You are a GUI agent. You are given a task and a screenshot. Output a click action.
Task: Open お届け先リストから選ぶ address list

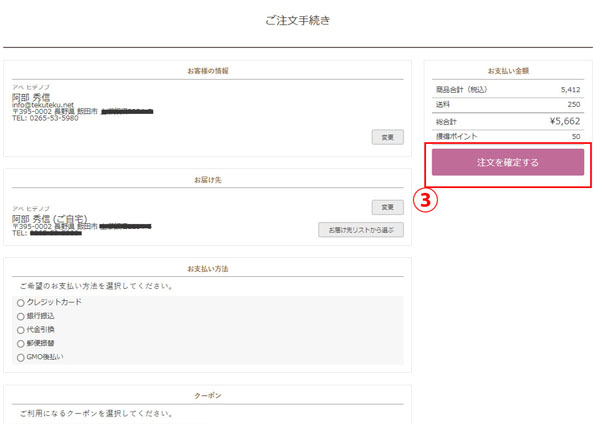[360, 229]
